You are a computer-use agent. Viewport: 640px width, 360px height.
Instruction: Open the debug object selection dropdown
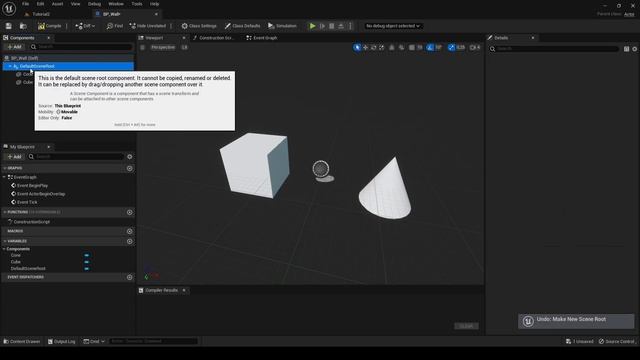[393, 26]
